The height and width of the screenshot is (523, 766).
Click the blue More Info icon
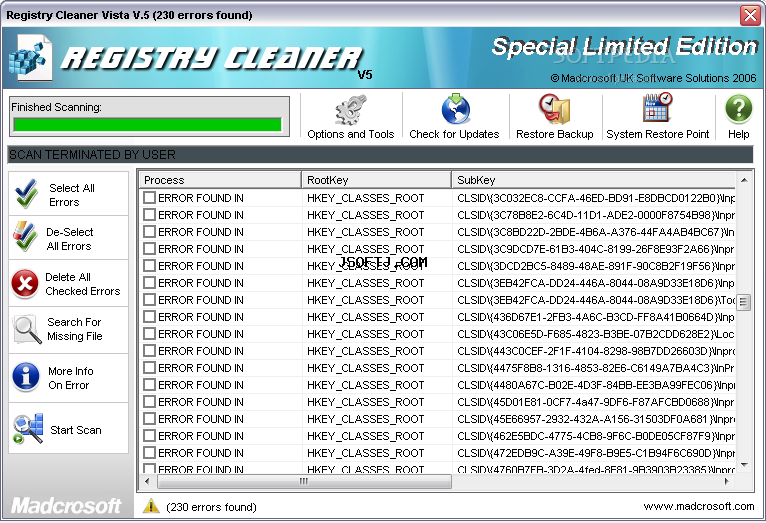pyautogui.click(x=26, y=377)
